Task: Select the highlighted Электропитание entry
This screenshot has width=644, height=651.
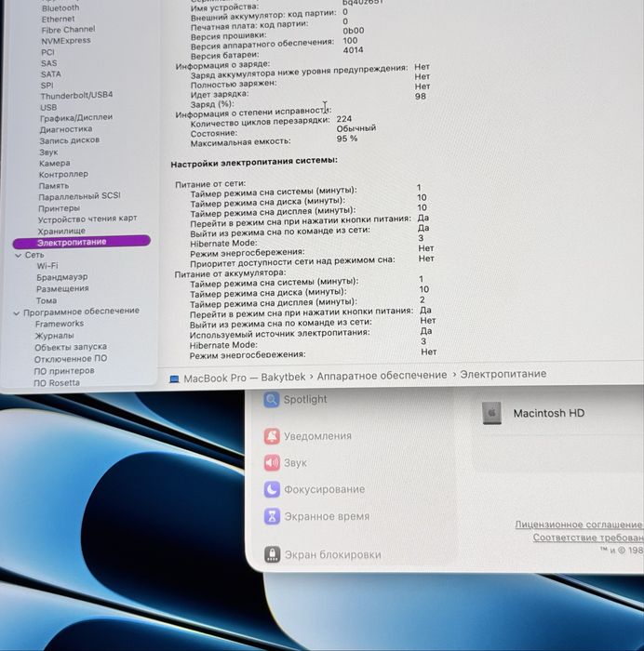Action: [82, 242]
